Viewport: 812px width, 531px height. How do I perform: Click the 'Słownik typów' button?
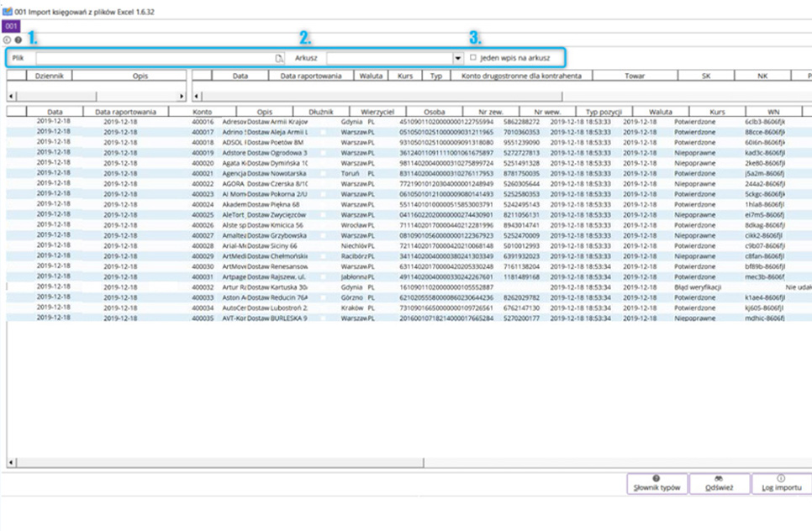(x=656, y=484)
